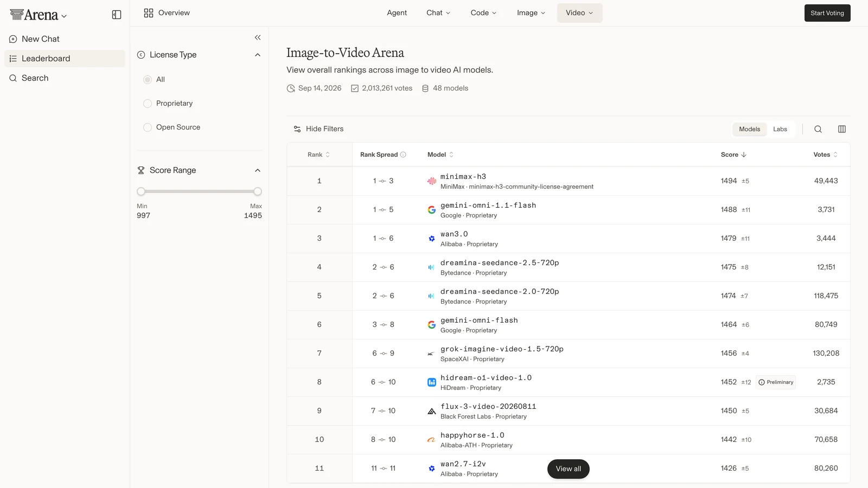Open the column visibility icon

pyautogui.click(x=842, y=129)
